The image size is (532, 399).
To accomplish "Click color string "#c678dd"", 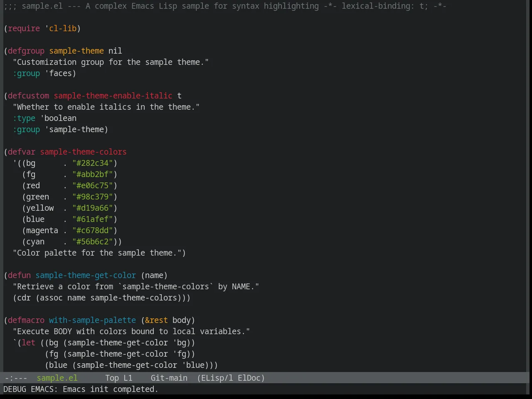I will (92, 230).
